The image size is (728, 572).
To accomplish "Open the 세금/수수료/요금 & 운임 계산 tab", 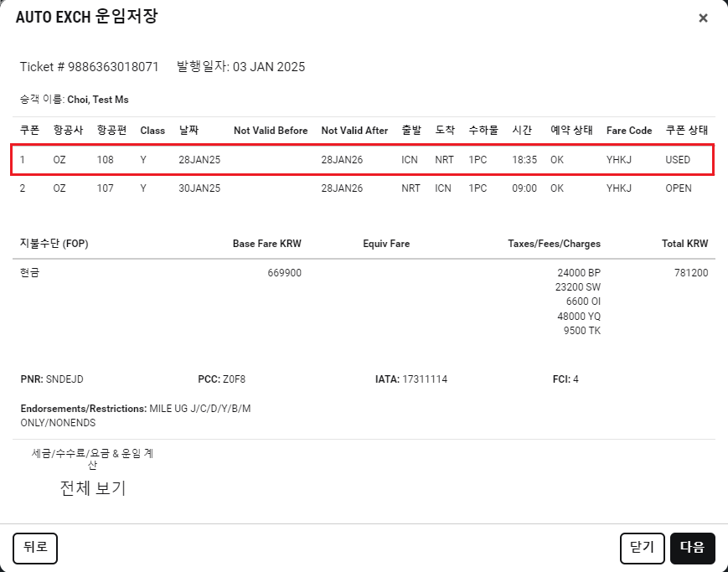I will click(92, 459).
